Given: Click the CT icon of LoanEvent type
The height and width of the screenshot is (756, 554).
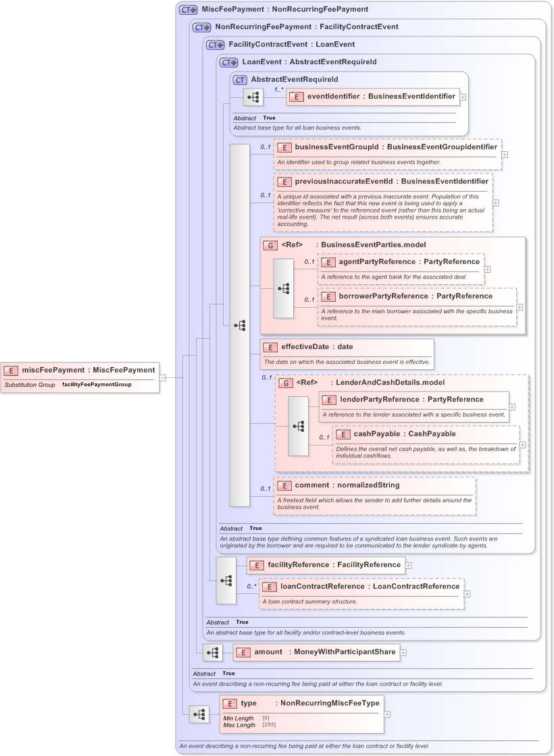Looking at the screenshot, I should tap(229, 63).
